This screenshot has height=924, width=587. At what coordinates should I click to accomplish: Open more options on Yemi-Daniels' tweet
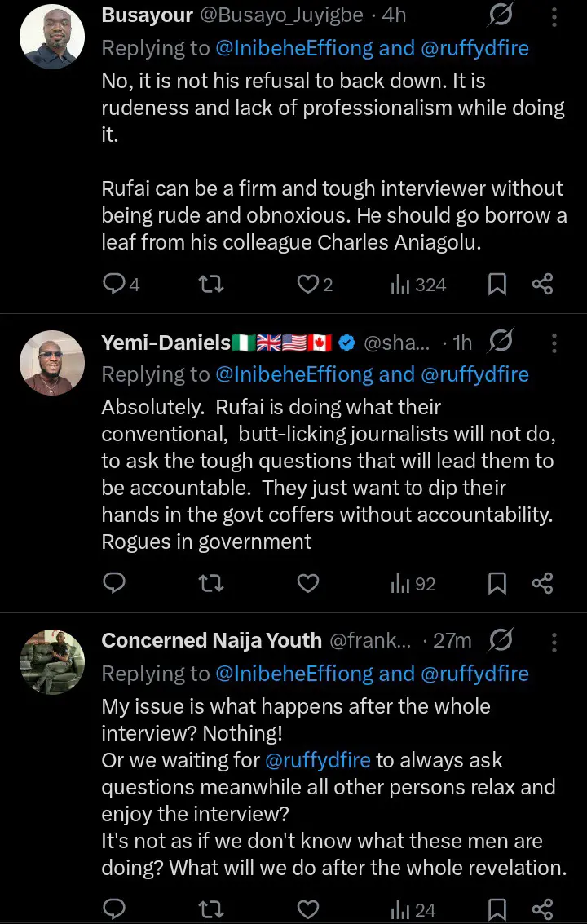click(x=554, y=343)
